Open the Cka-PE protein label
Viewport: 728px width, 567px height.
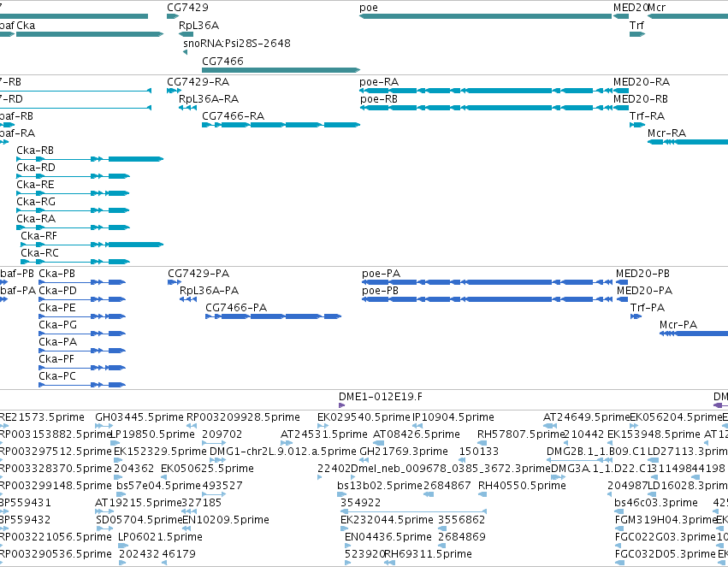click(x=57, y=308)
